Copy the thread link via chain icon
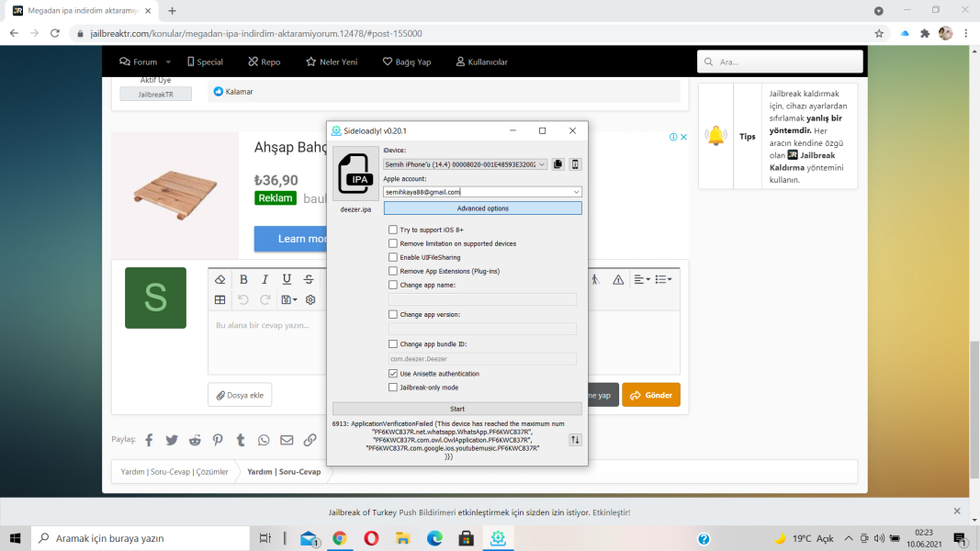This screenshot has height=551, width=980. [310, 440]
